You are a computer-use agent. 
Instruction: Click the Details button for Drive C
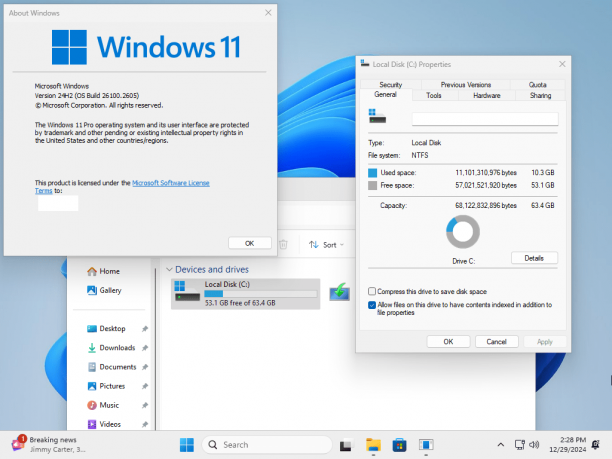[x=534, y=258]
